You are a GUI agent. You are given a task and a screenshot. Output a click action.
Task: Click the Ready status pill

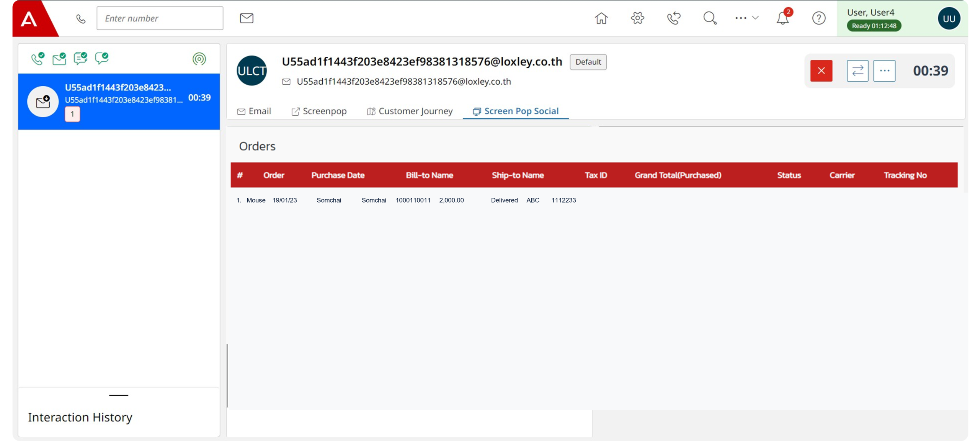tap(874, 26)
